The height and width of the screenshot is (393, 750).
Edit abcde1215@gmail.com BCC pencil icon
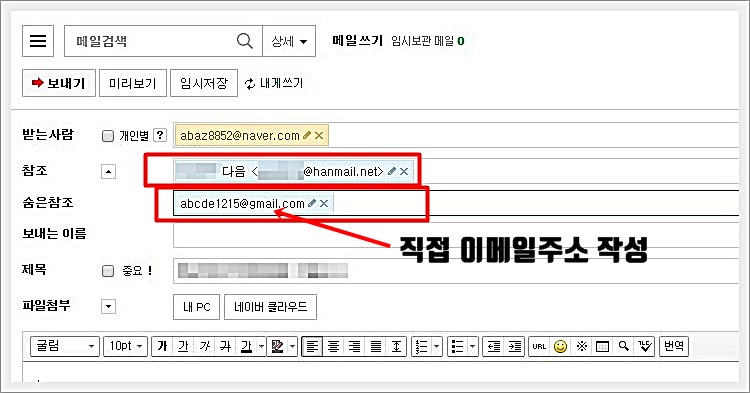tap(312, 203)
